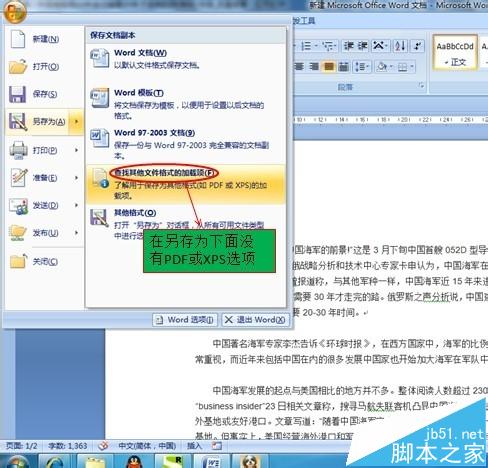Select the 关闭(C) folder item
The width and height of the screenshot is (488, 468).
[x=45, y=261]
